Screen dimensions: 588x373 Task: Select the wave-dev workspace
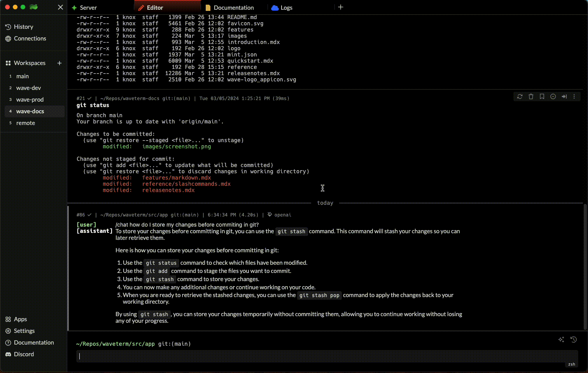(34, 88)
